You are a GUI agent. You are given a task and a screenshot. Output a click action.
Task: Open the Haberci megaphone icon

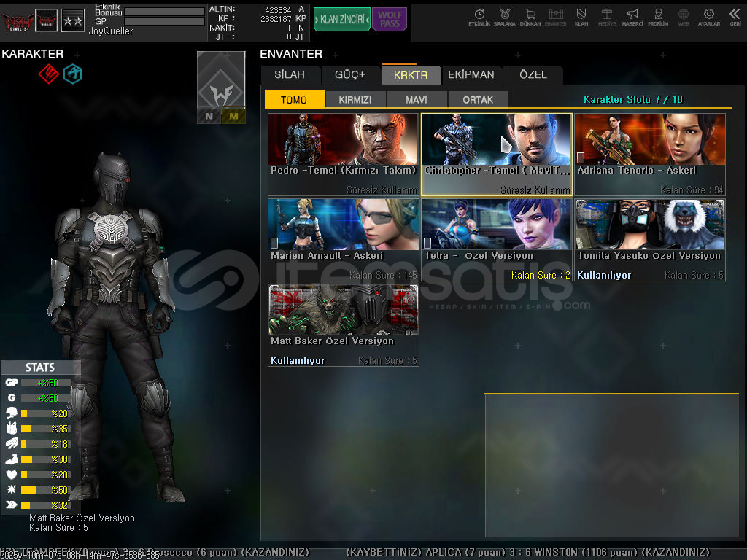[x=632, y=16]
